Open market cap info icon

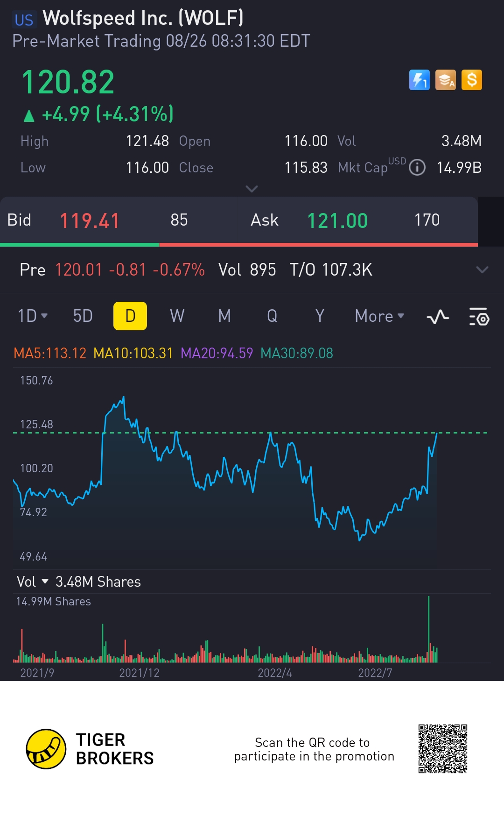[x=417, y=167]
